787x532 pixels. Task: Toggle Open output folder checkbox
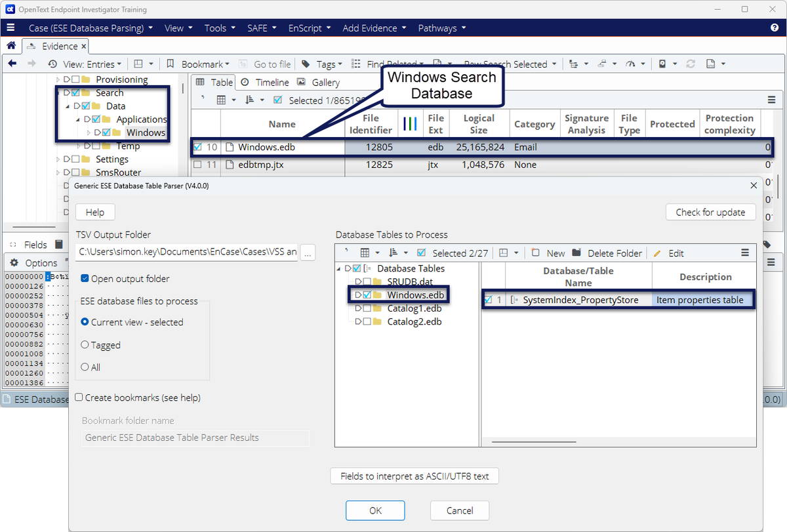(x=85, y=279)
